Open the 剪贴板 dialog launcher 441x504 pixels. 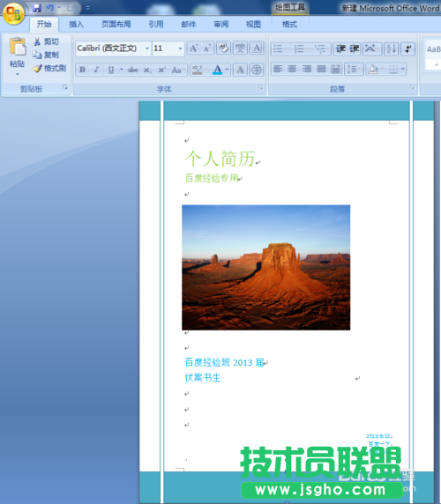65,87
